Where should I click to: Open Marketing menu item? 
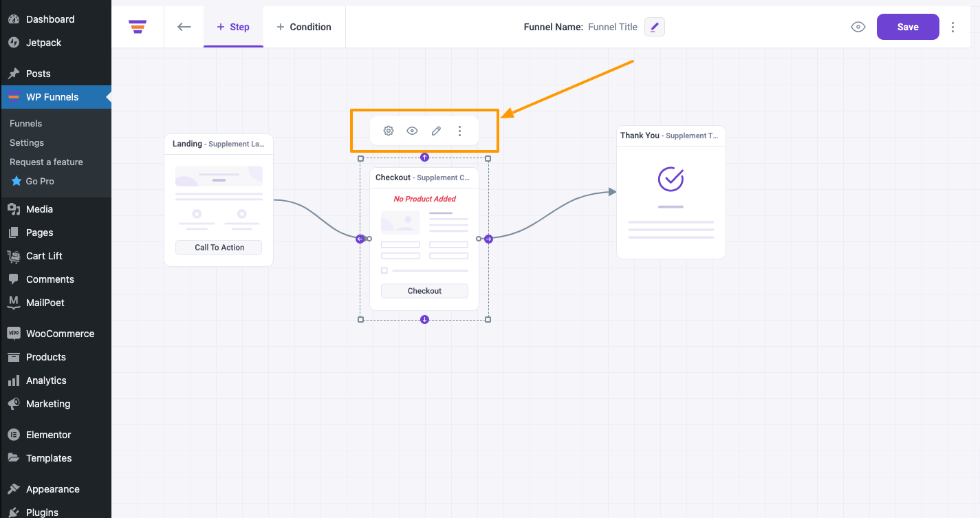pos(56,404)
